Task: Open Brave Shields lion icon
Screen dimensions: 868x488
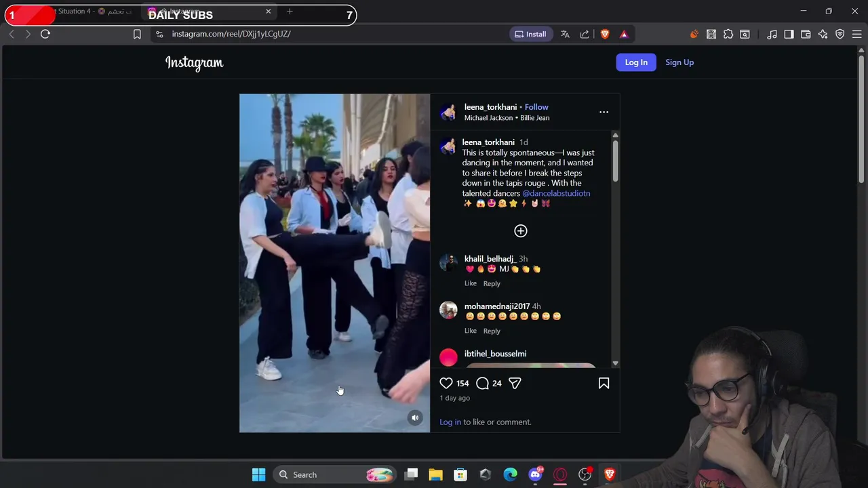Action: point(605,34)
